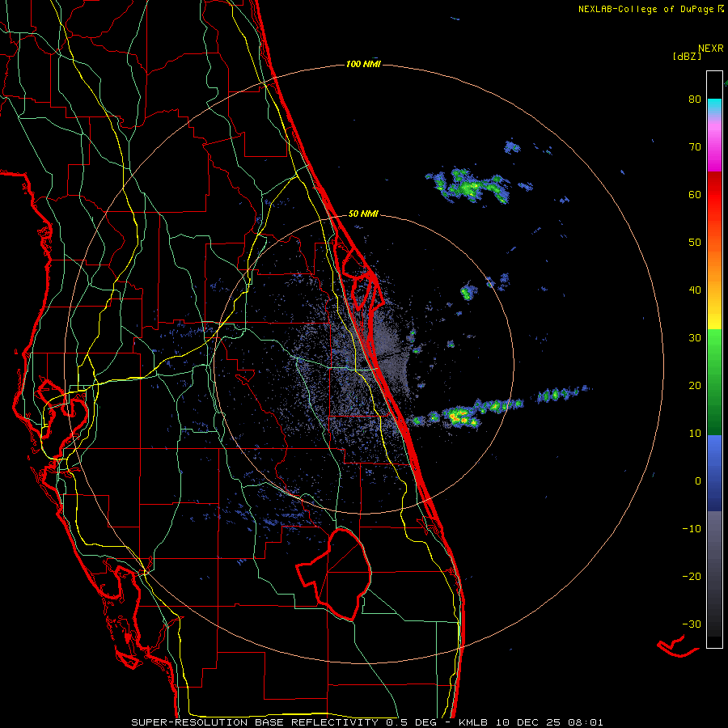Click the -30 dBZ scale value
Image resolution: width=728 pixels, height=728 pixels.
pyautogui.click(x=692, y=624)
